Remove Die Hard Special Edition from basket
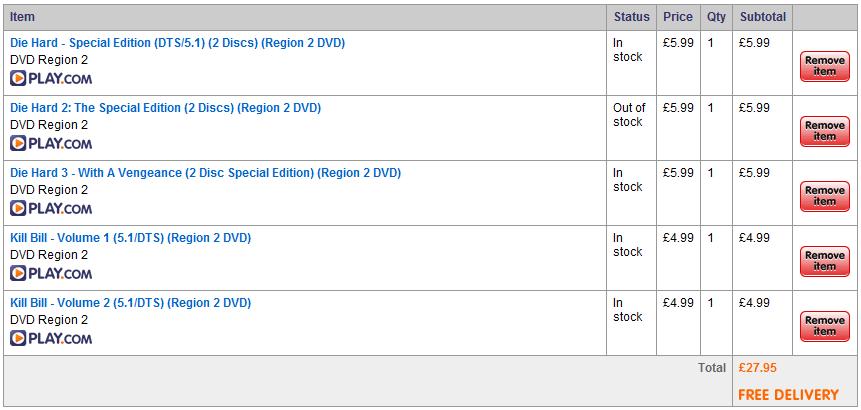The image size is (861, 410). tap(824, 66)
